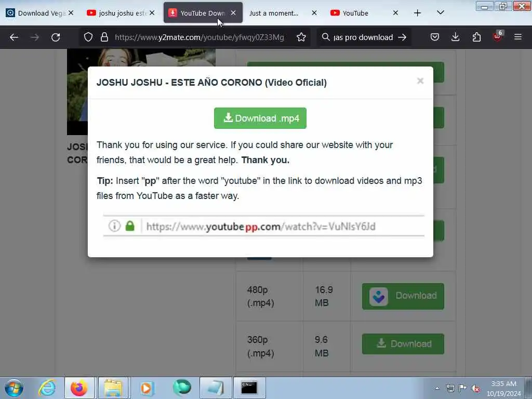This screenshot has width=532, height=399.
Task: Click the Action Center flag icon
Action: [462, 388]
